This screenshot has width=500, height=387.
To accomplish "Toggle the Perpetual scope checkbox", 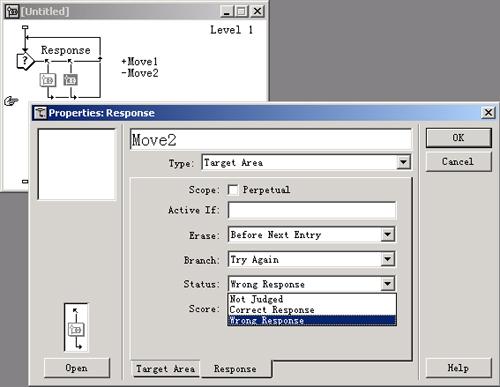I will pos(233,190).
